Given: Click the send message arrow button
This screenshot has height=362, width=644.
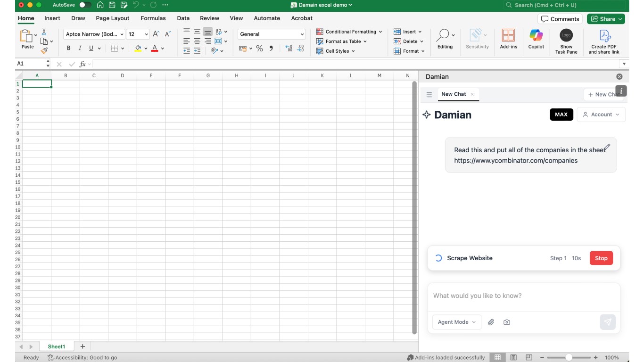Looking at the screenshot, I should click(608, 322).
